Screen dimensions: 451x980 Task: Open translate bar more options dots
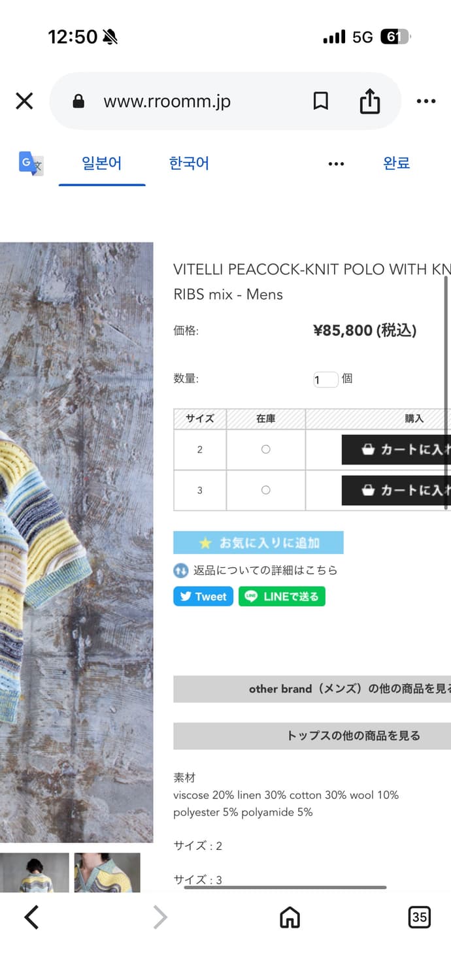336,163
